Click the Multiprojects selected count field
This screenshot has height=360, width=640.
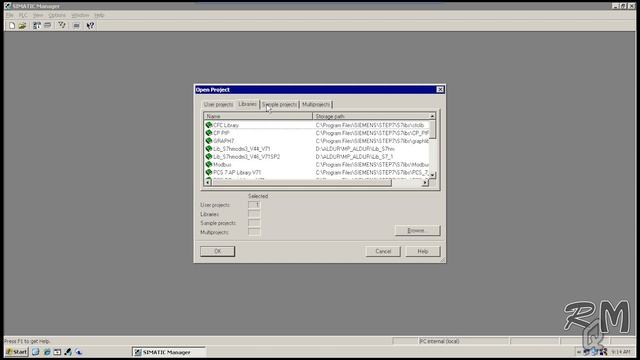pos(254,232)
